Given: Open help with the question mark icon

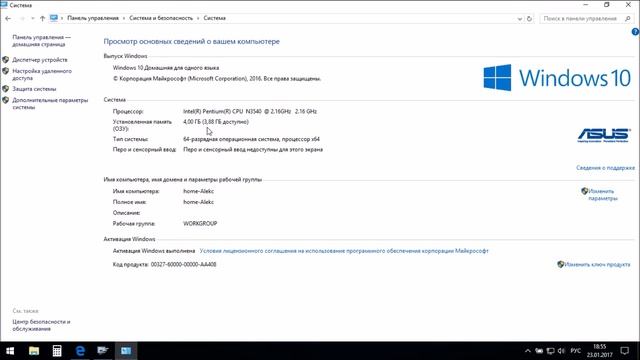Looking at the screenshot, I should click(x=636, y=31).
